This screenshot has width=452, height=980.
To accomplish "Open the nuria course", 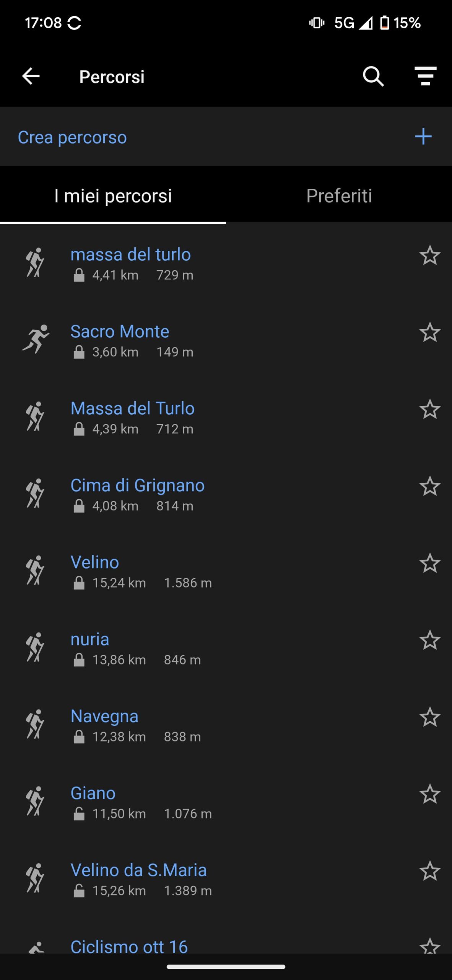I will coord(90,639).
